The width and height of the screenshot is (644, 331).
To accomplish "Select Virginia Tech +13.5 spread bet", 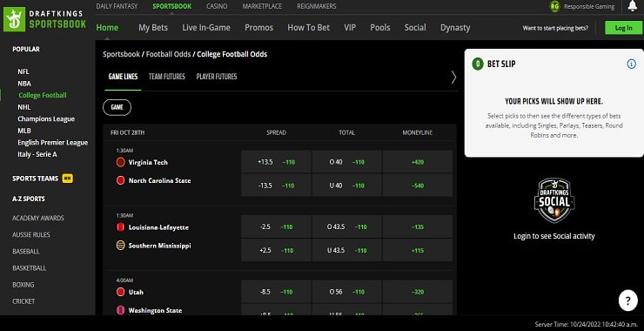I will click(x=277, y=162).
